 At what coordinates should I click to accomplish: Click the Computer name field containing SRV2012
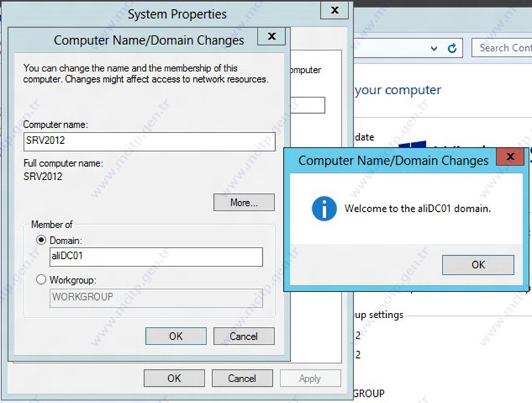(x=149, y=141)
